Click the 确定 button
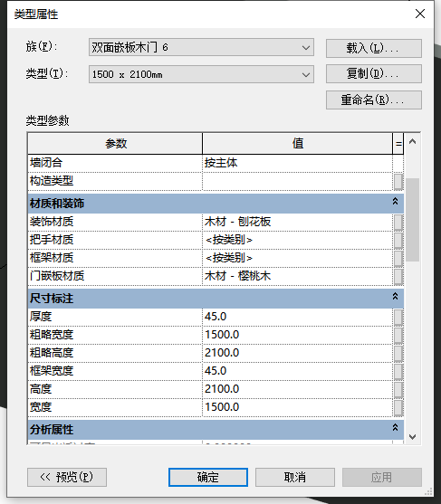The image size is (441, 504). click(x=208, y=477)
